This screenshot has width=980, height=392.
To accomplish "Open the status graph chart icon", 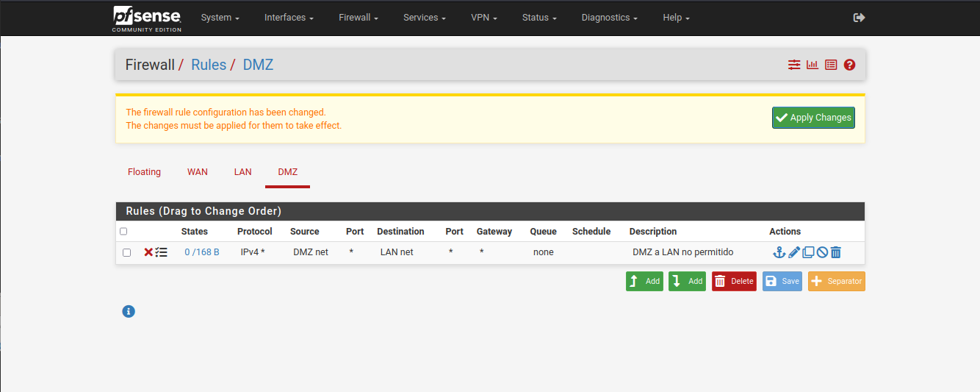I will [x=813, y=65].
